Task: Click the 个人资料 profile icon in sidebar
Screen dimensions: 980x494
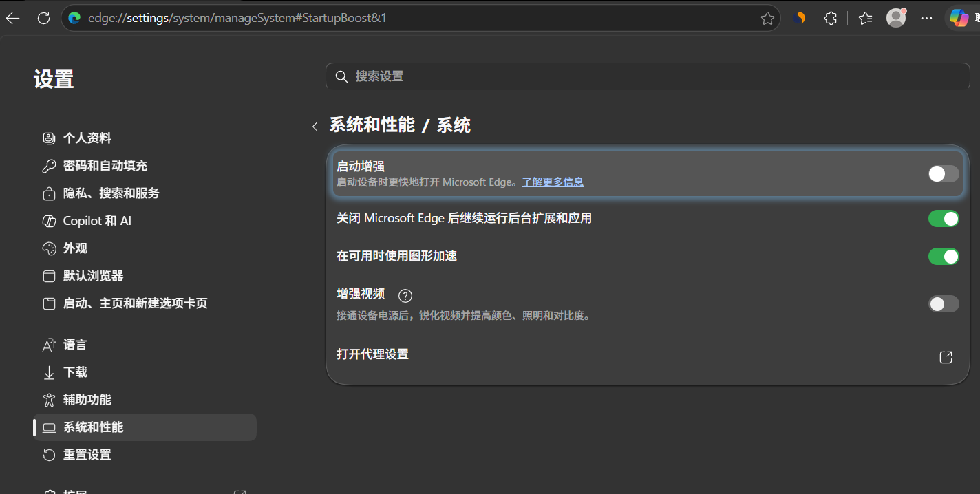Action: 49,138
